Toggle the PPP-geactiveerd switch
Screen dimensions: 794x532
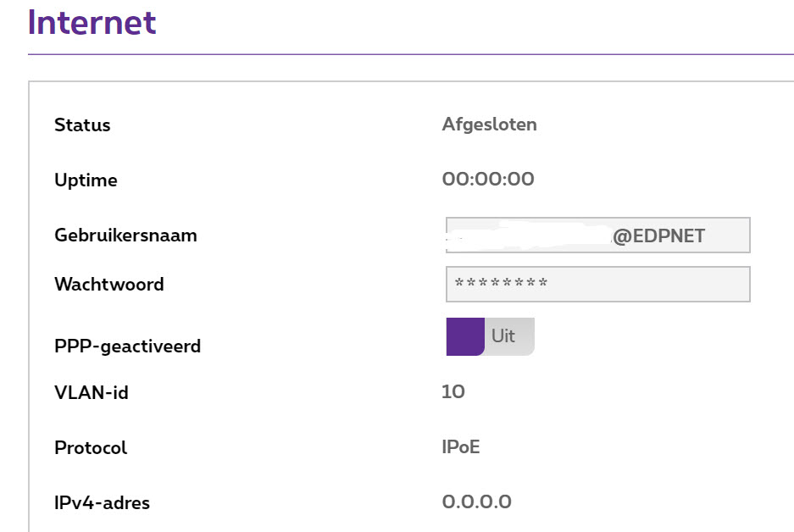tap(490, 336)
